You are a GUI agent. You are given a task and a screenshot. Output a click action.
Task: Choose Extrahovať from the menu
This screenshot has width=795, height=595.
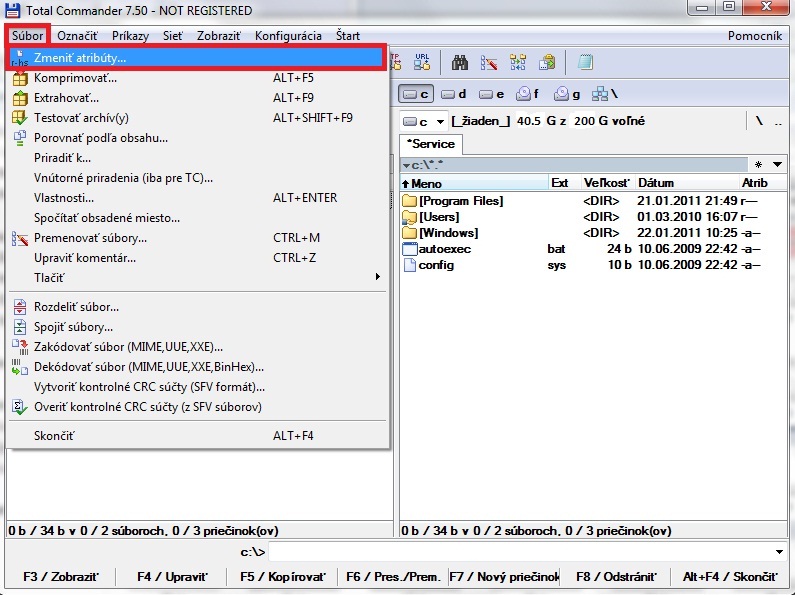pyautogui.click(x=197, y=98)
